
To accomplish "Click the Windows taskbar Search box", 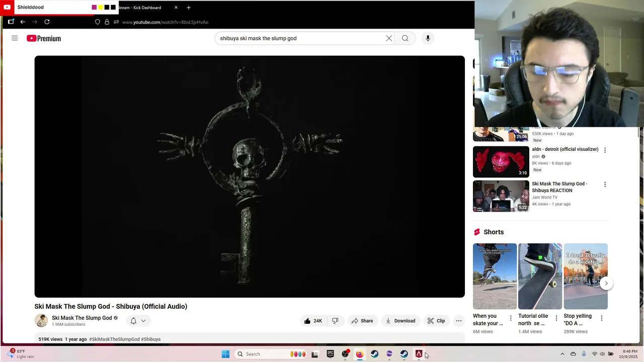I will (x=271, y=354).
